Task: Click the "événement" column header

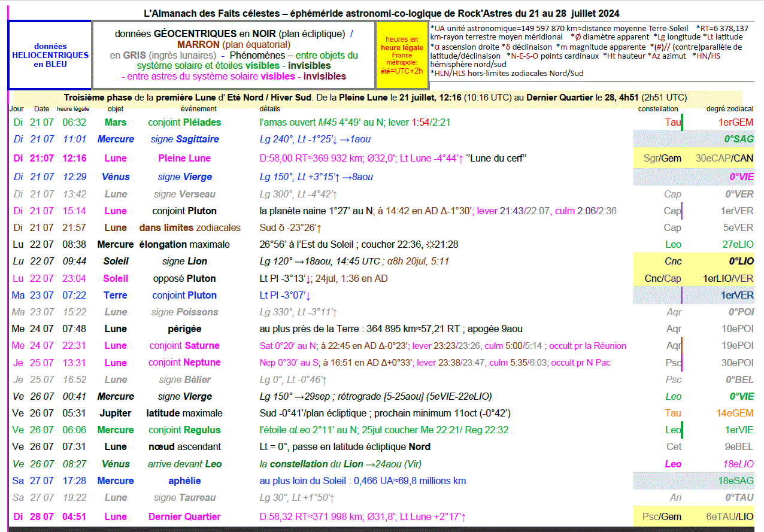Action: [199, 109]
